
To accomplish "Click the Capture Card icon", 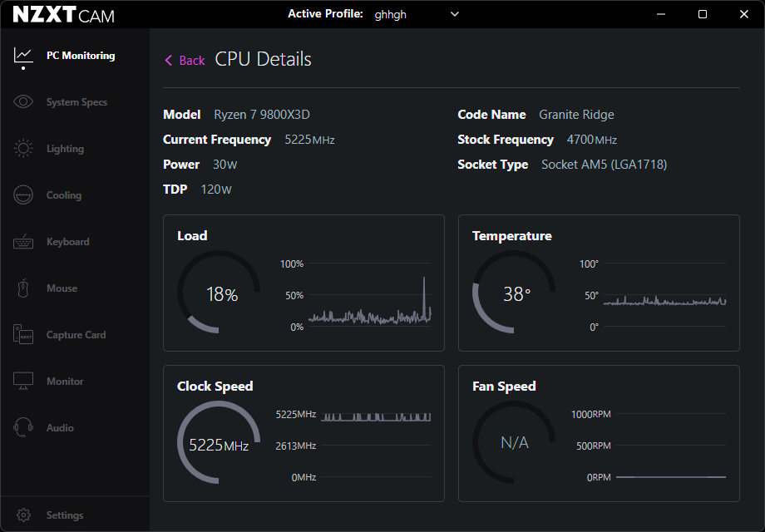I will coord(23,334).
